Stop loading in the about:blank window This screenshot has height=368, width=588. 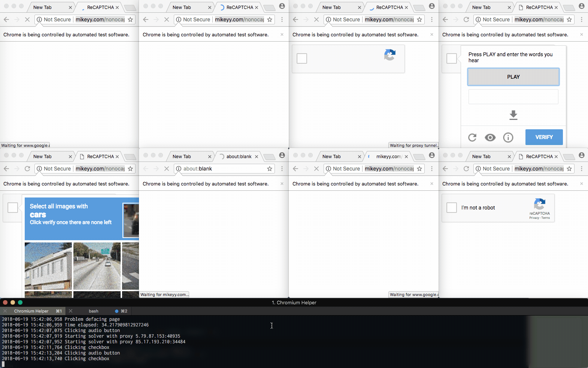pyautogui.click(x=167, y=169)
